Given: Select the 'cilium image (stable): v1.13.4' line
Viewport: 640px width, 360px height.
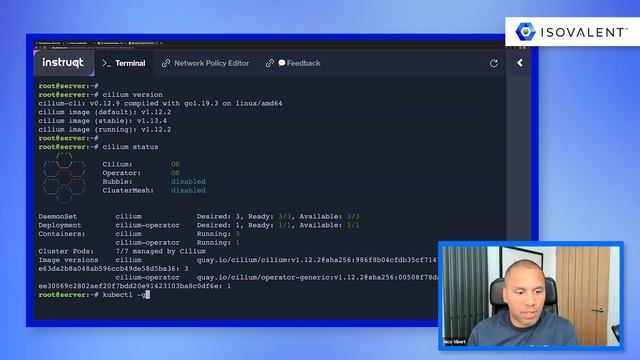Looking at the screenshot, I should click(102, 121).
